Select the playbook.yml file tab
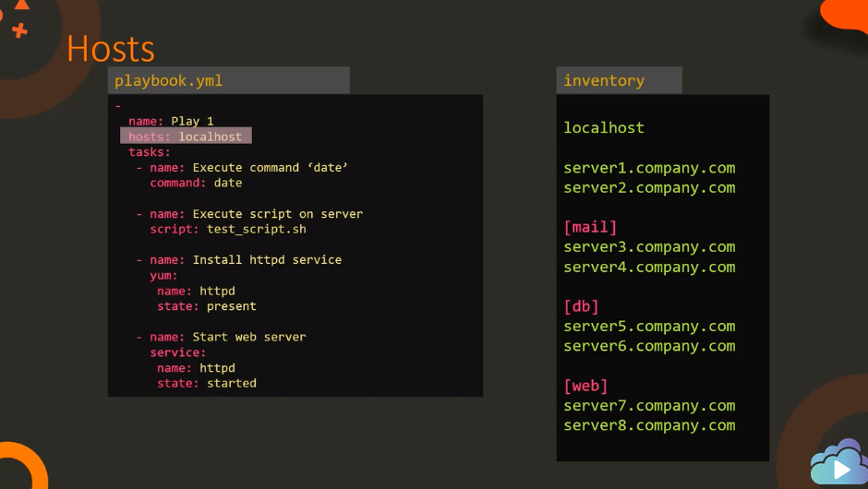Image resolution: width=868 pixels, height=489 pixels. pos(229,80)
